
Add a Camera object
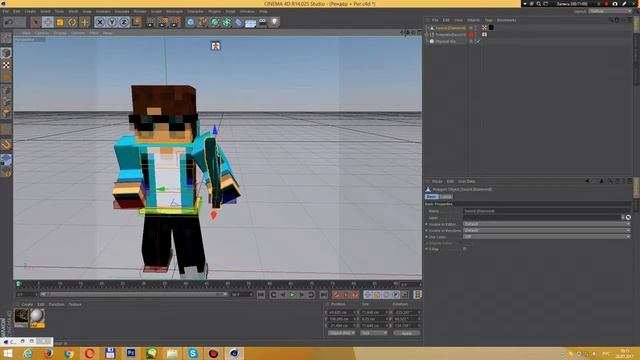pyautogui.click(x=262, y=22)
